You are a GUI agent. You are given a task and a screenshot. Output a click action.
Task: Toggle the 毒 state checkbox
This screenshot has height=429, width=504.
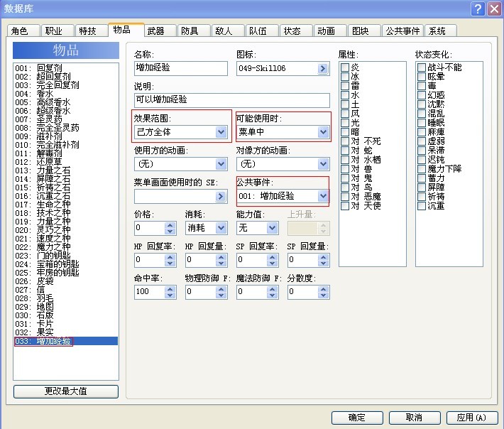[422, 86]
